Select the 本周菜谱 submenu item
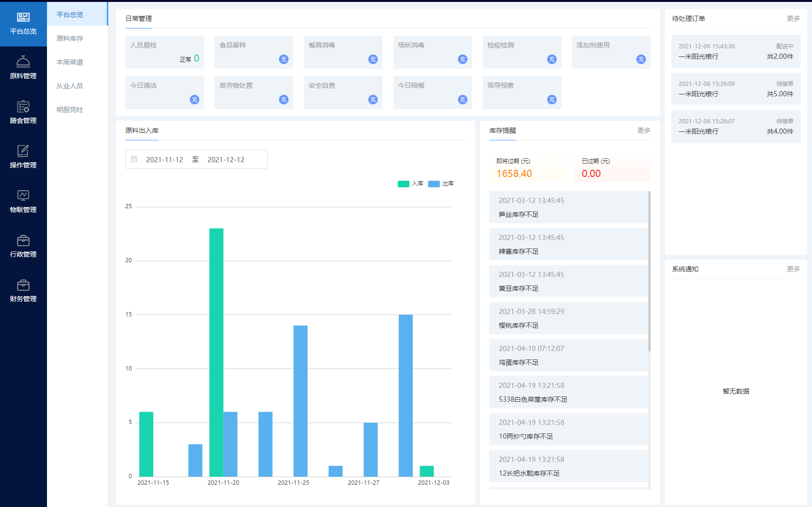 click(x=70, y=62)
